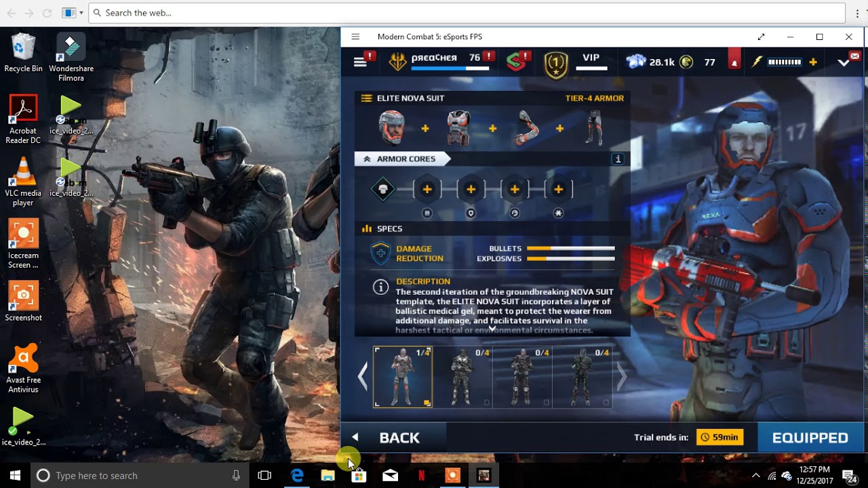Open the Screenshot desktop shortcut
The image size is (868, 488).
pyautogui.click(x=23, y=302)
